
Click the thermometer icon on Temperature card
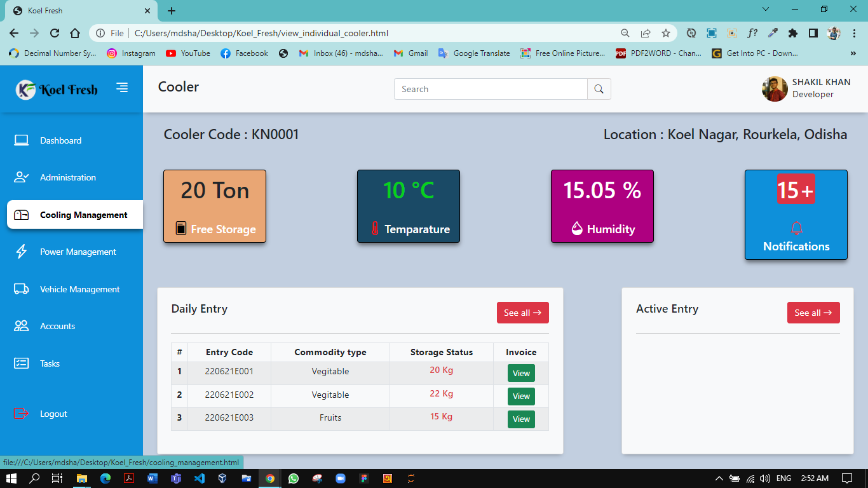coord(375,229)
